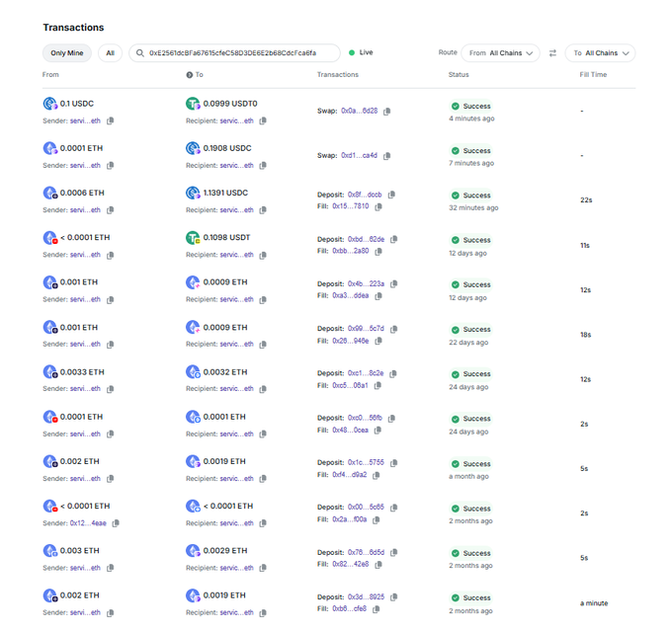Copy sender address 0x12...4eae
Image resolution: width=672 pixels, height=631 pixels.
(116, 523)
